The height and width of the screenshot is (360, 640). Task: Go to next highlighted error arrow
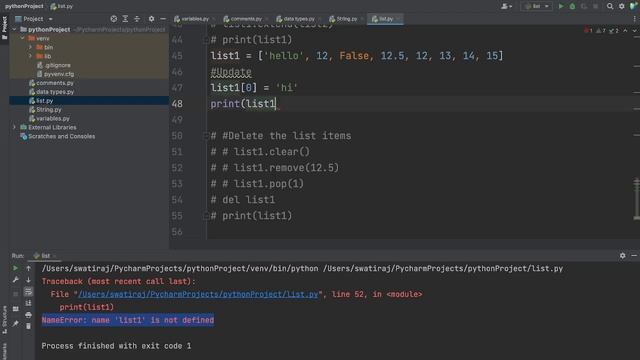634,30
